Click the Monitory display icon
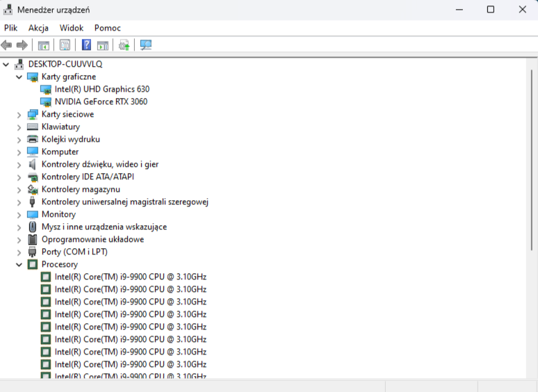Screen dimensions: 538x392 (x=33, y=214)
